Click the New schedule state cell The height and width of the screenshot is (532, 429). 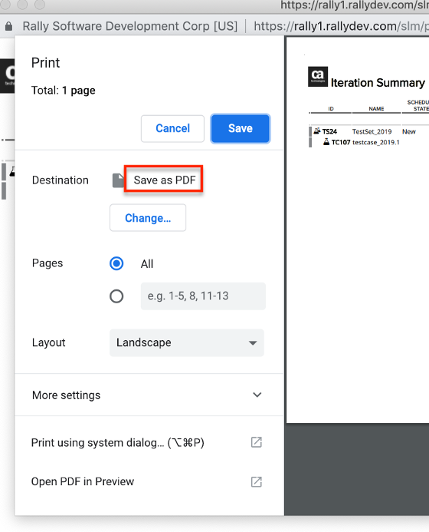(409, 132)
